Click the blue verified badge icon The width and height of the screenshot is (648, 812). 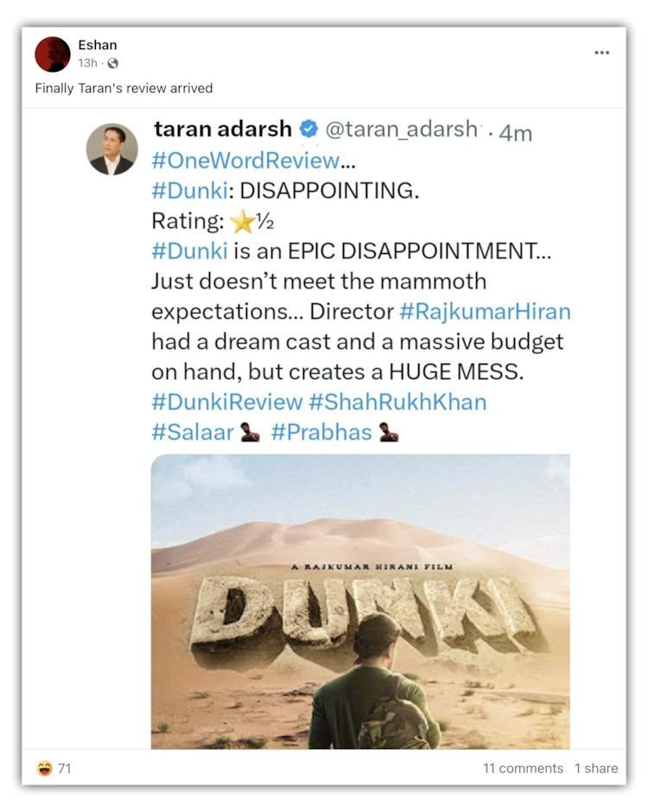tap(308, 130)
